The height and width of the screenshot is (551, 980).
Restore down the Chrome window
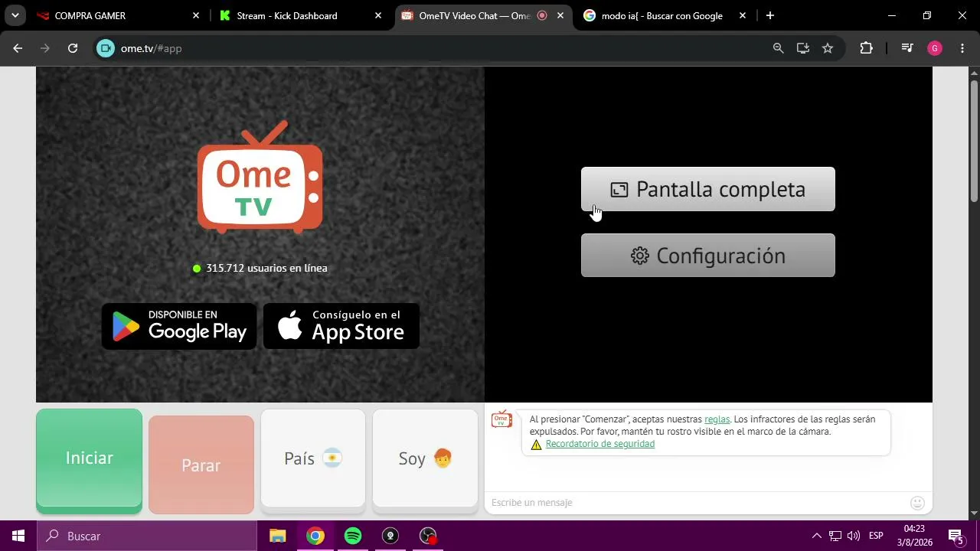tap(927, 15)
